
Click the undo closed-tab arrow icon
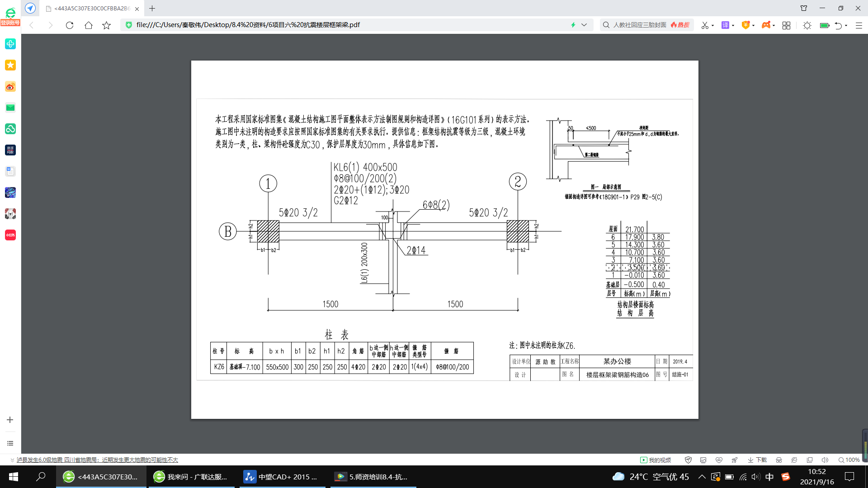839,25
